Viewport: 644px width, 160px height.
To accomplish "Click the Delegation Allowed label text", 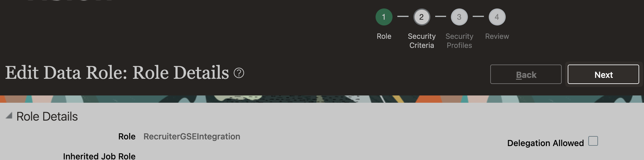I will point(545,143).
